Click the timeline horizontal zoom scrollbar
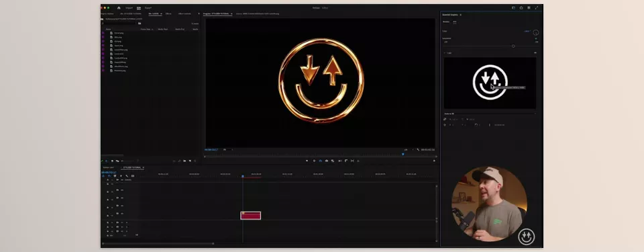This screenshot has height=252, width=644. (158, 243)
